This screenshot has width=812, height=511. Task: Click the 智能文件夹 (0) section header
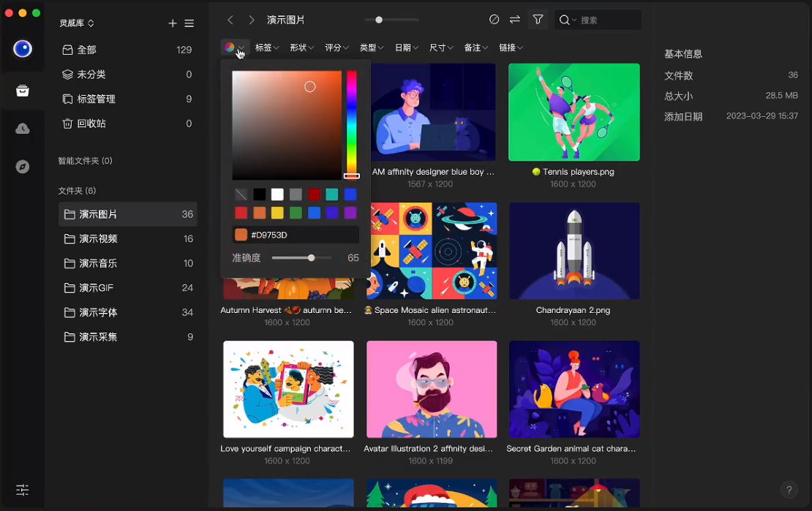[x=85, y=161]
